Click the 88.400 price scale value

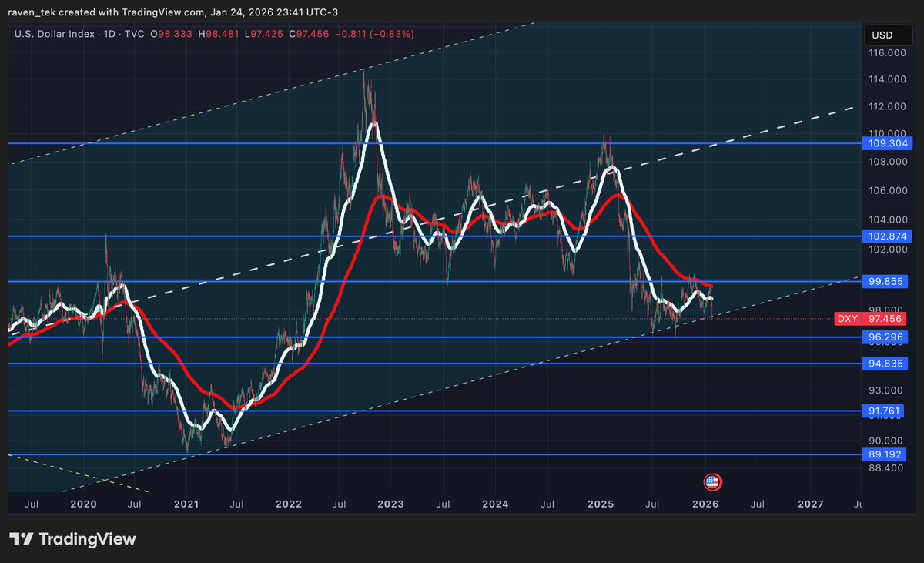[x=887, y=467]
